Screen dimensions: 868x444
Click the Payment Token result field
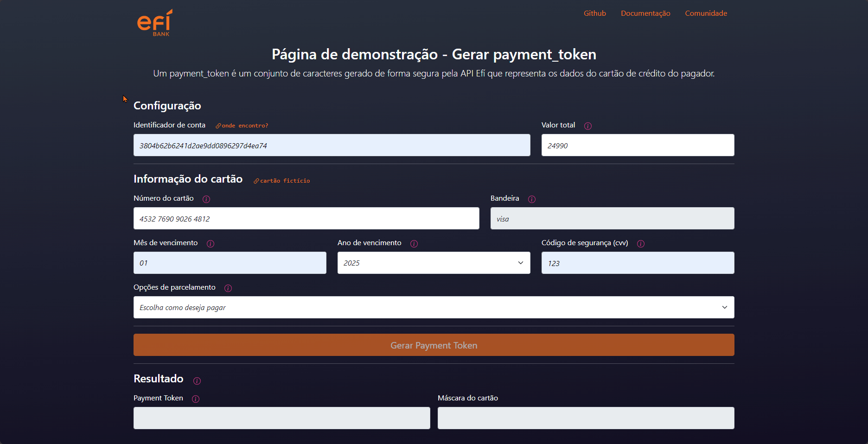[282, 418]
